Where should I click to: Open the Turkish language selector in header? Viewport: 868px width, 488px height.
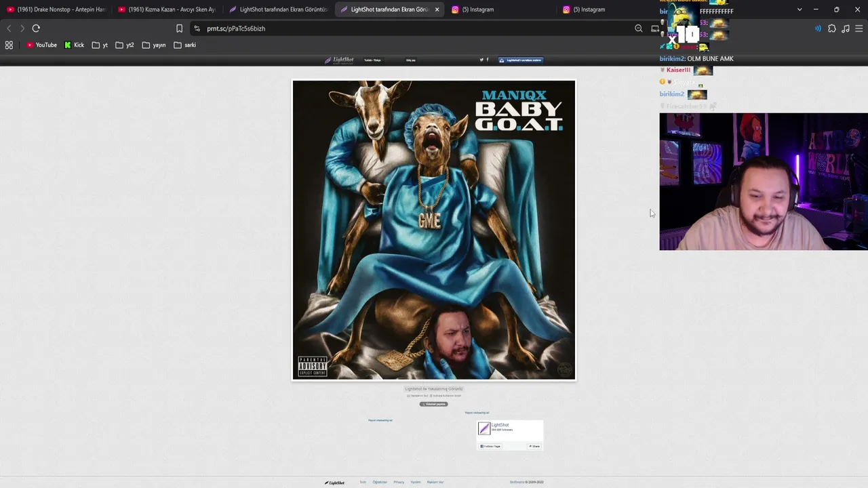372,60
